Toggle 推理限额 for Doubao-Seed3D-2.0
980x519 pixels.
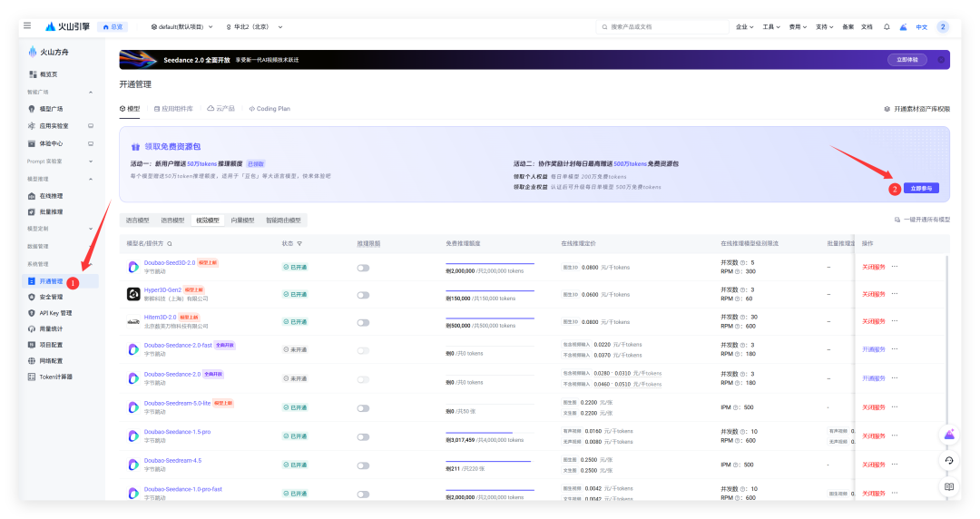click(363, 268)
